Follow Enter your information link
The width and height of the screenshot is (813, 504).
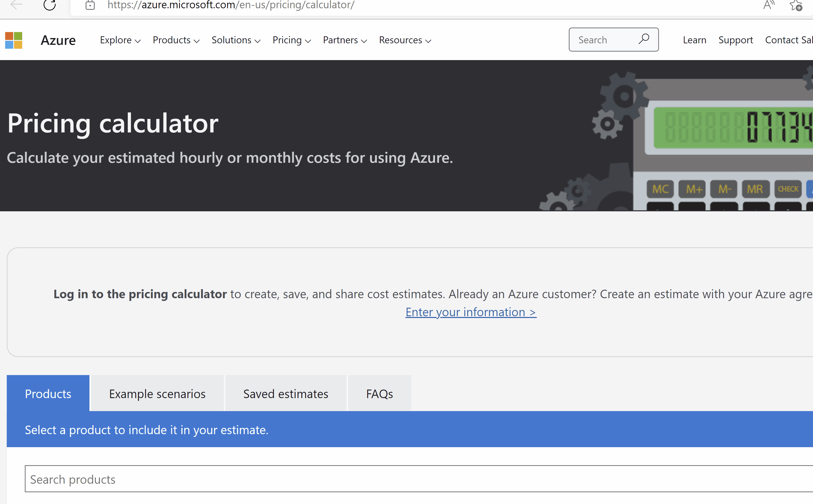click(471, 312)
